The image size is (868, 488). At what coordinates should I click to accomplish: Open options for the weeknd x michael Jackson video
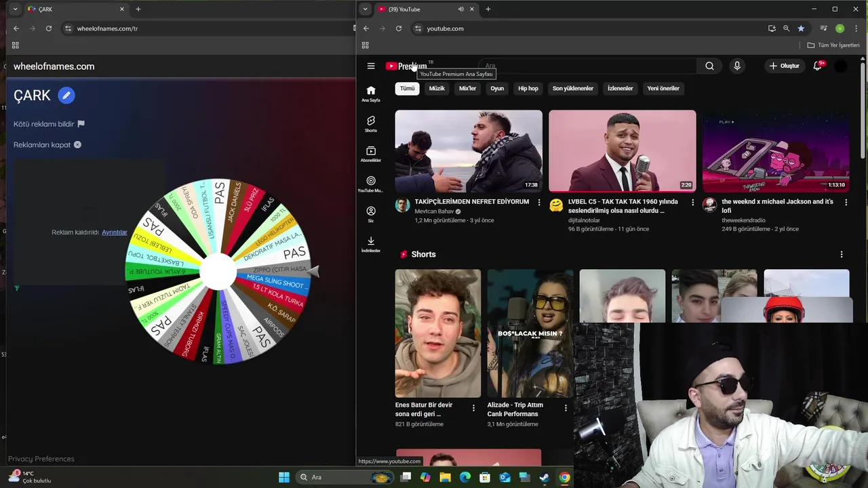(x=846, y=202)
